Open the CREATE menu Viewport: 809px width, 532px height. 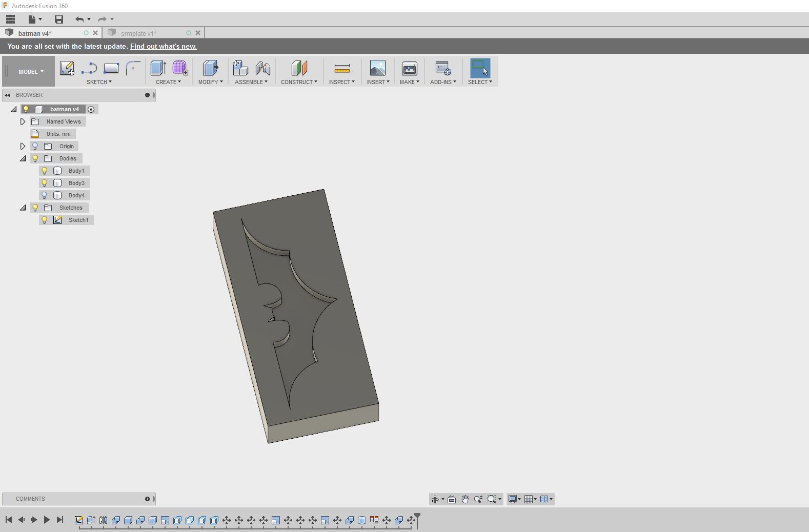click(168, 82)
